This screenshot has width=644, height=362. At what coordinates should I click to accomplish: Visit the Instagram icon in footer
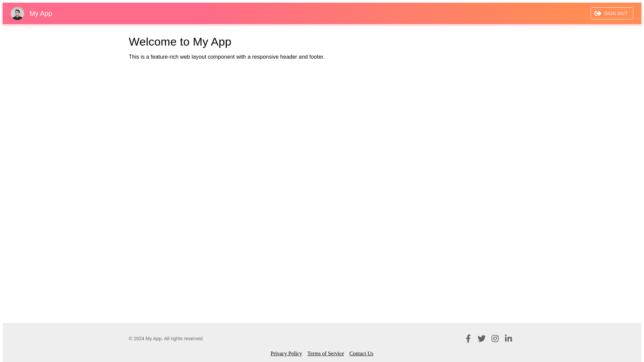pyautogui.click(x=495, y=339)
